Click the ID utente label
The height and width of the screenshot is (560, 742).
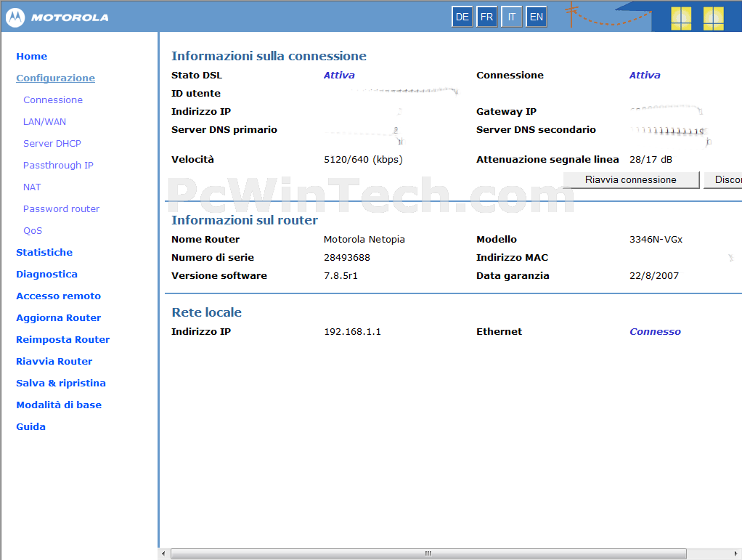pyautogui.click(x=196, y=93)
